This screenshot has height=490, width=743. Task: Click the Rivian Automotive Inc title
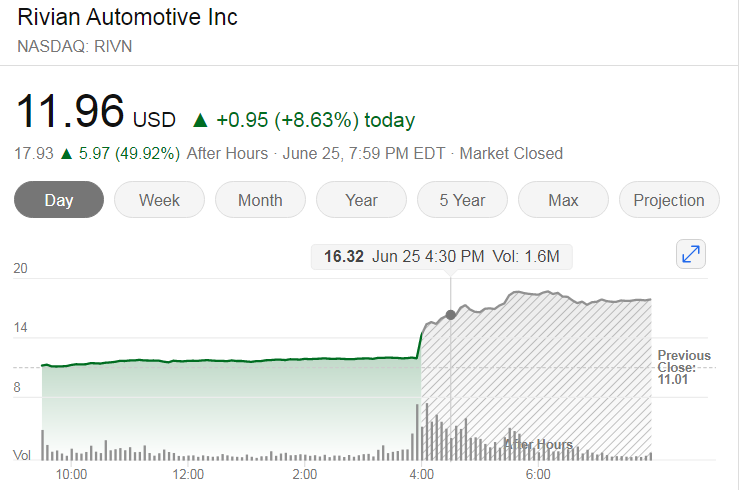click(128, 19)
